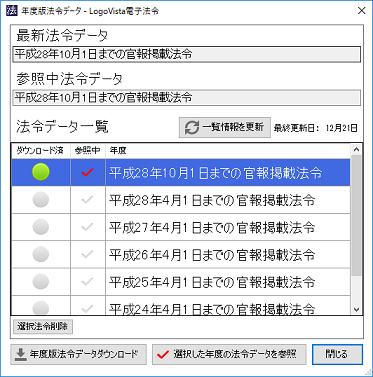This screenshot has width=373, height=377.
Task: Click the 最新法令データ text field
Action: click(x=187, y=54)
